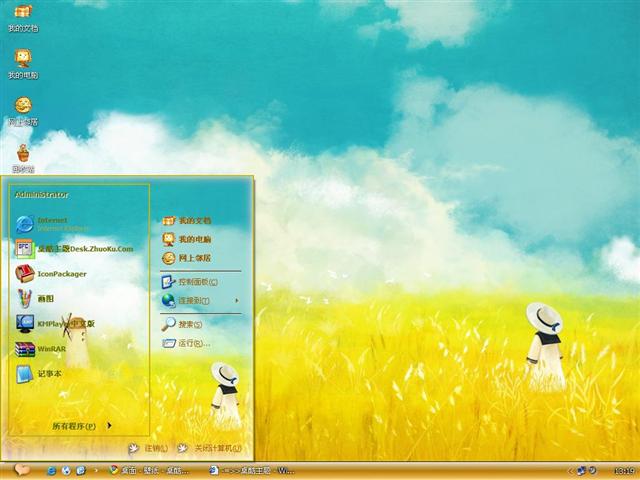Image resolution: width=640 pixels, height=480 pixels.
Task: Click the globe browser quick launch icon
Action: [66, 471]
